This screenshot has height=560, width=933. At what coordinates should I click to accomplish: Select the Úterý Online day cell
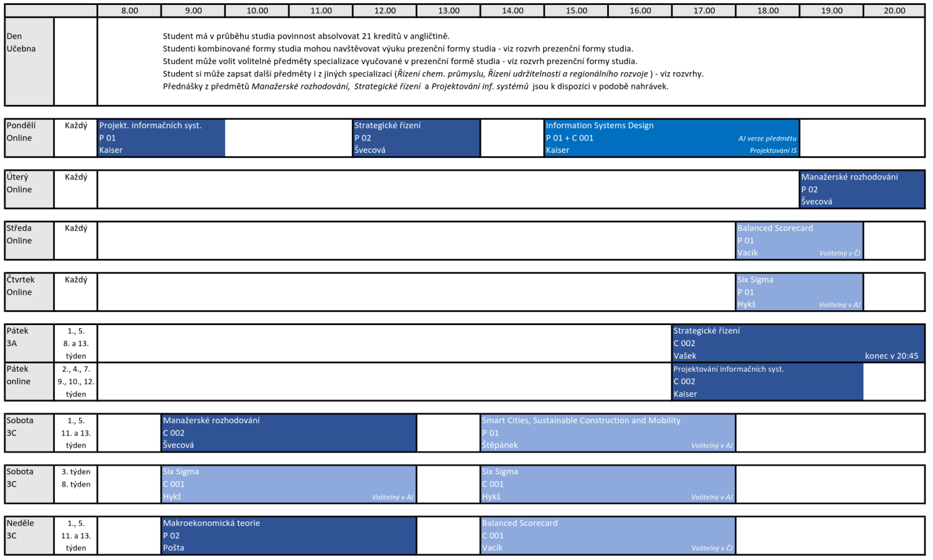(29, 190)
